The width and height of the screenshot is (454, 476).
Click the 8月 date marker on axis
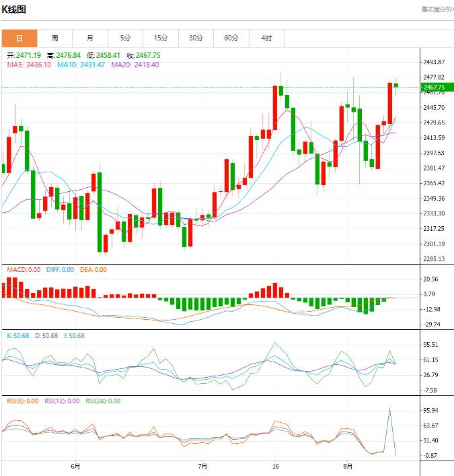(x=347, y=466)
